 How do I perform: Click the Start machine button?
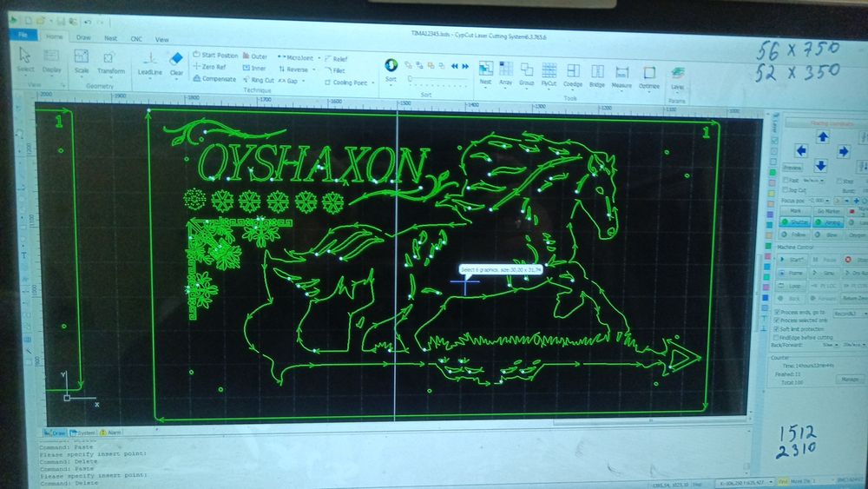[792, 259]
